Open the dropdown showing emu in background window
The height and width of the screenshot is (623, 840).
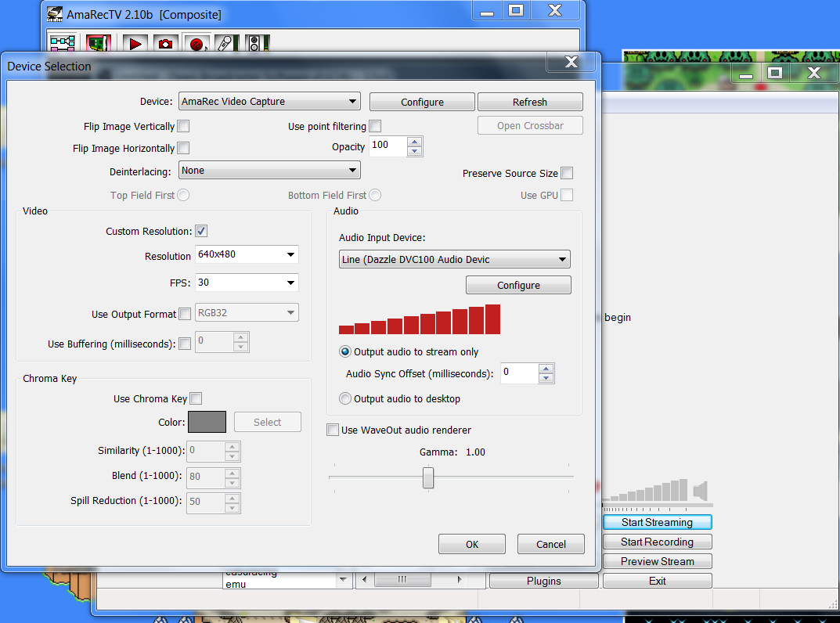[x=343, y=579]
